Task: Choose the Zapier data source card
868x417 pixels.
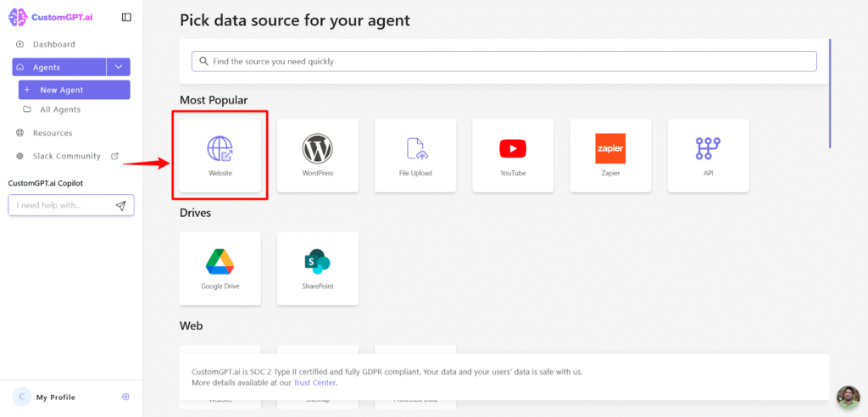Action: [x=610, y=155]
